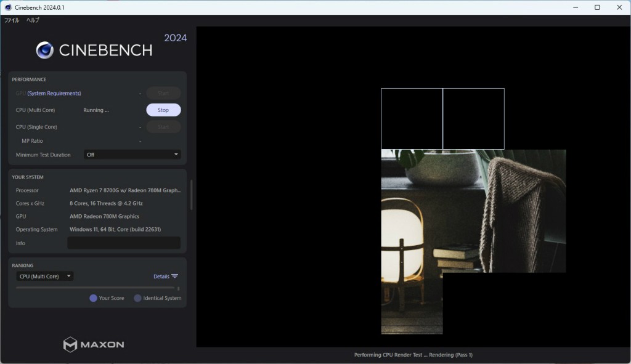Viewport: 631px width, 364px height.
Task: Open the ranking CPU (Multi Core) dropdown
Action: 44,277
